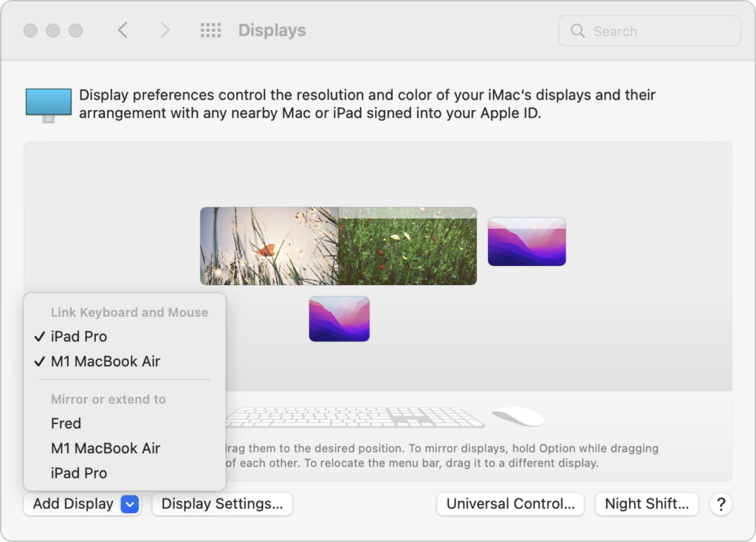Image resolution: width=756 pixels, height=542 pixels.
Task: Click the blue display monitor icon
Action: (48, 105)
